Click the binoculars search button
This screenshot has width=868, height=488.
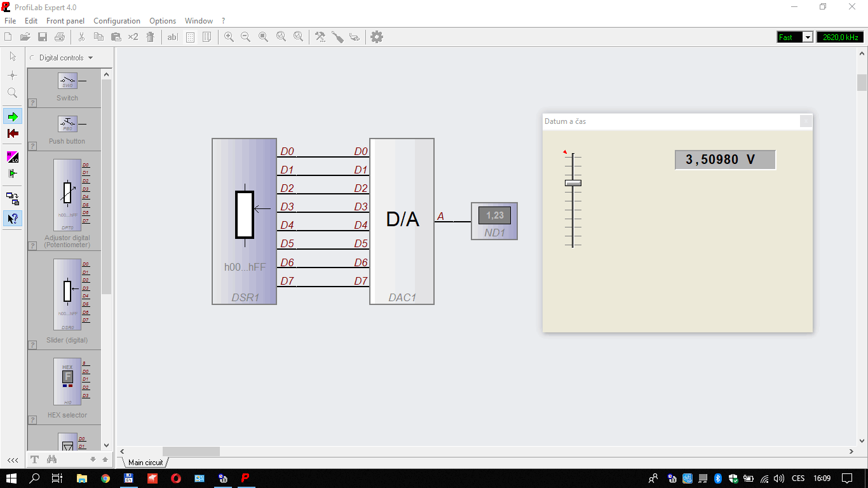(51, 459)
